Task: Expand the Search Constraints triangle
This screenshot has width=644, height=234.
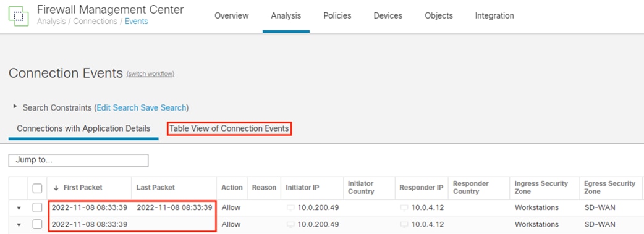Action: [x=15, y=107]
